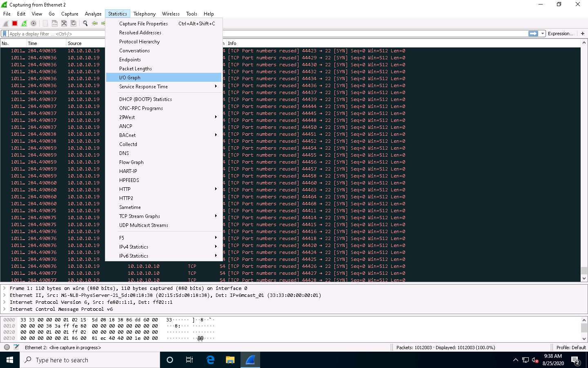Stop the running capture with red square

[15, 24]
